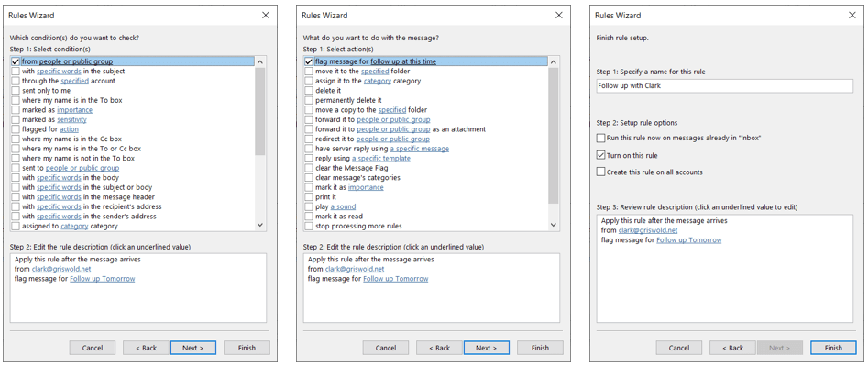Click 'importance' link in 'marked as' condition
The image size is (868, 367).
pyautogui.click(x=74, y=110)
